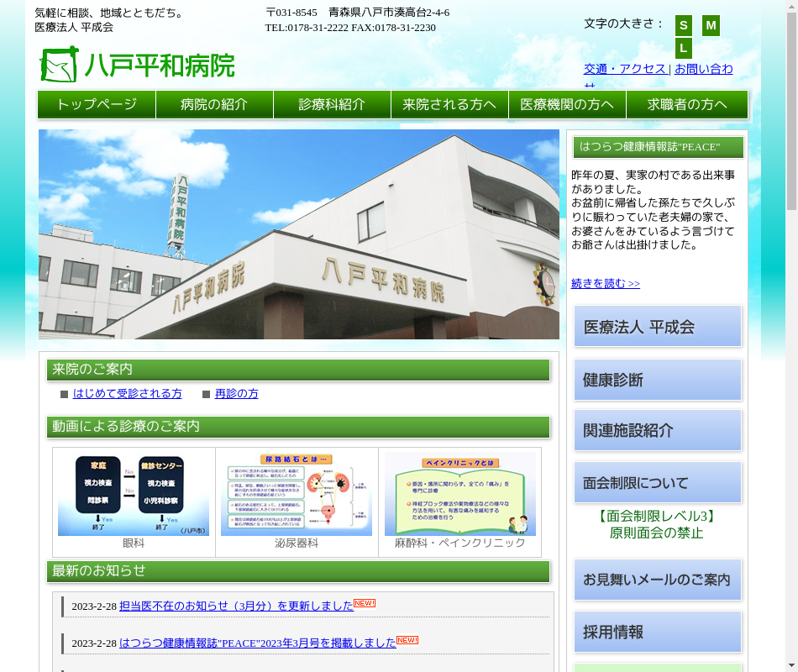Go to トップページ in navigation

[x=97, y=105]
